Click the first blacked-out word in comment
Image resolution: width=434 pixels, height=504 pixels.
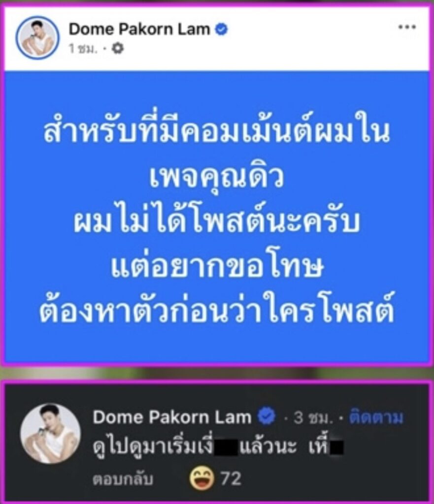click(226, 448)
